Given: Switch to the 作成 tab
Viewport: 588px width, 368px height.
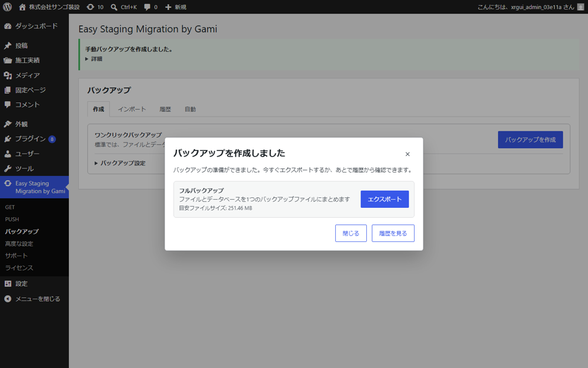Looking at the screenshot, I should (99, 110).
